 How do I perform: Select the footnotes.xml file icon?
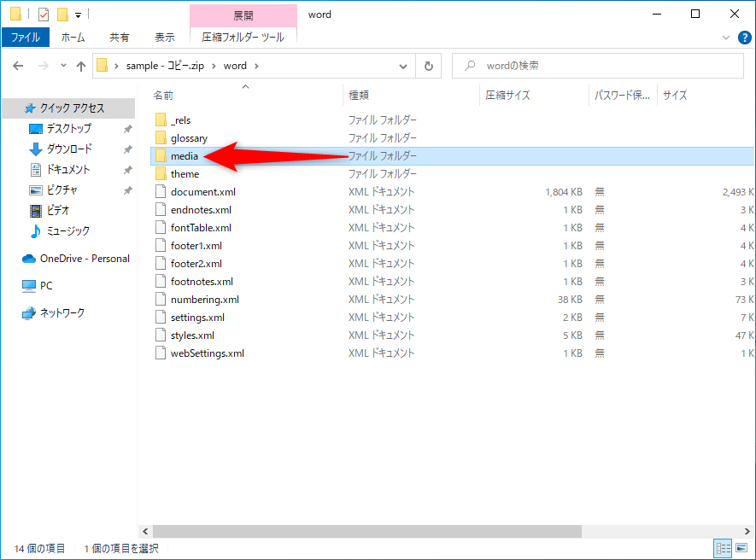[x=161, y=282]
